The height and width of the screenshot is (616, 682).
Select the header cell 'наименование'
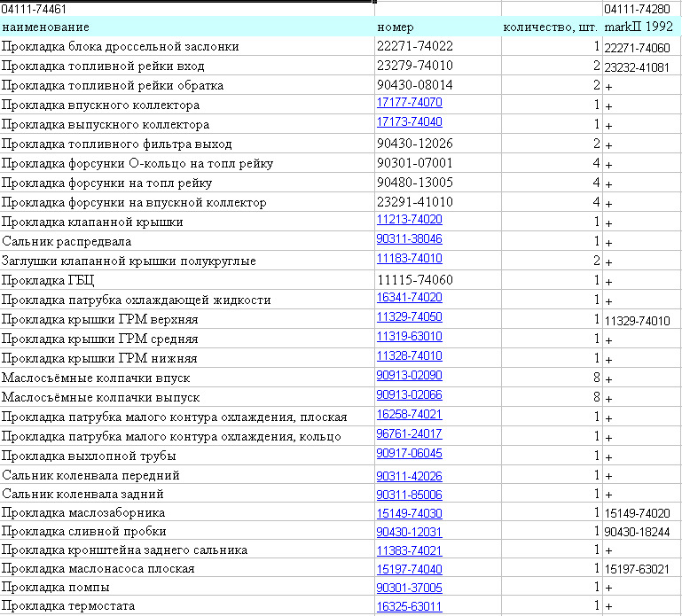187,27
